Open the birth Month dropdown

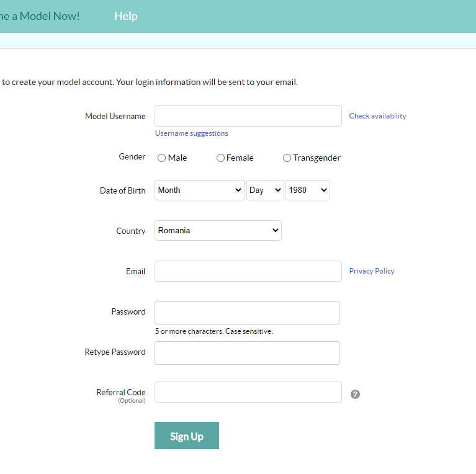199,190
